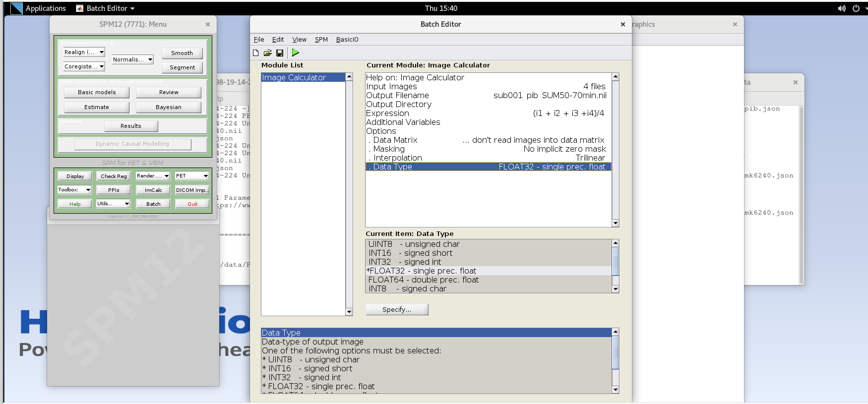The image size is (868, 404).
Task: Click down arrow of Current Item list scrollbar
Action: click(x=616, y=289)
